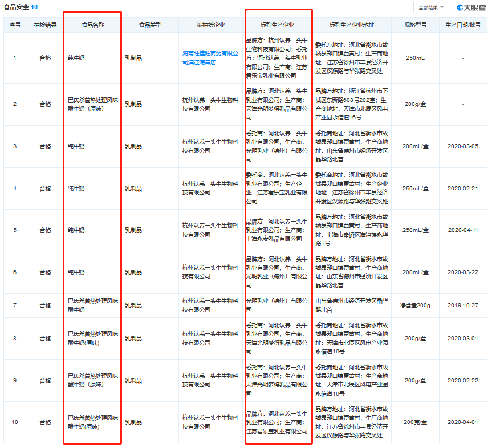This screenshot has width=492, height=448.
Task: Click the 200g/盒 spec in row 2
Action: pos(415,104)
